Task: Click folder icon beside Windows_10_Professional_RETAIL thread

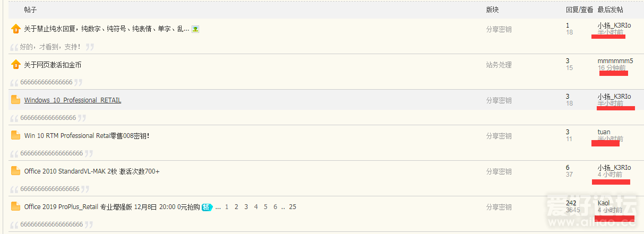Action: 15,100
